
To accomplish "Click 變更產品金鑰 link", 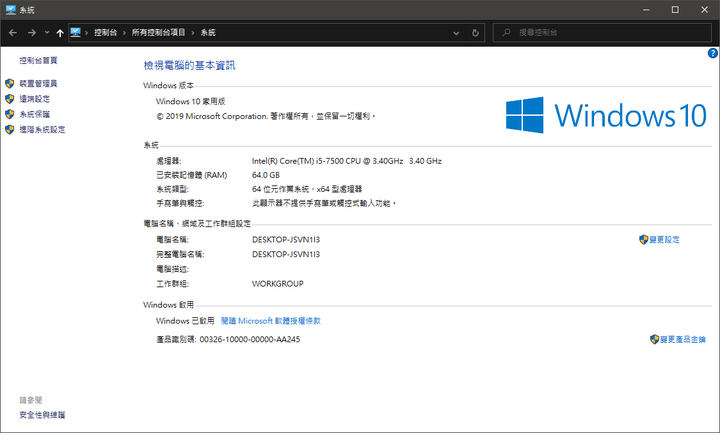I will click(x=683, y=339).
